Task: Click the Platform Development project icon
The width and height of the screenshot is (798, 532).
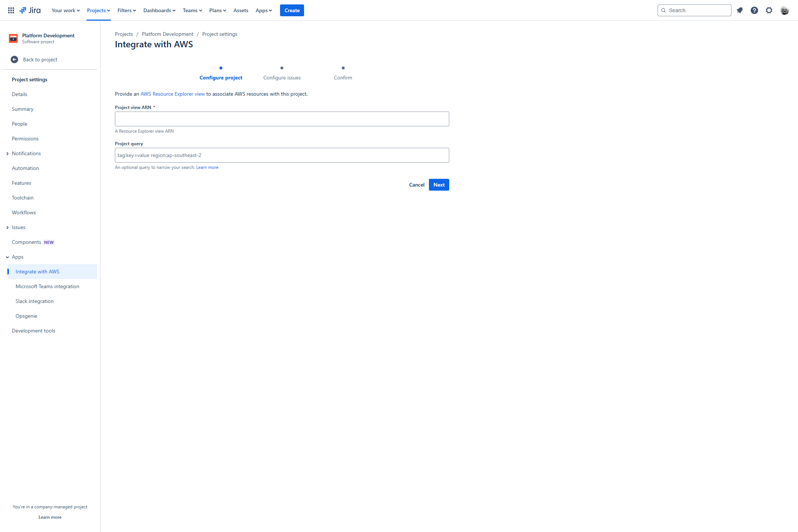Action: 13,38
